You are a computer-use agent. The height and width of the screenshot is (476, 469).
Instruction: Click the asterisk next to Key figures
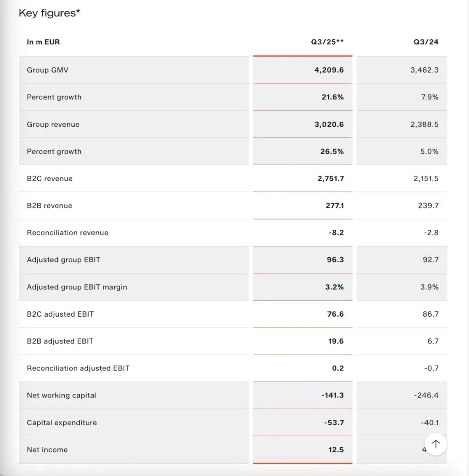79,11
